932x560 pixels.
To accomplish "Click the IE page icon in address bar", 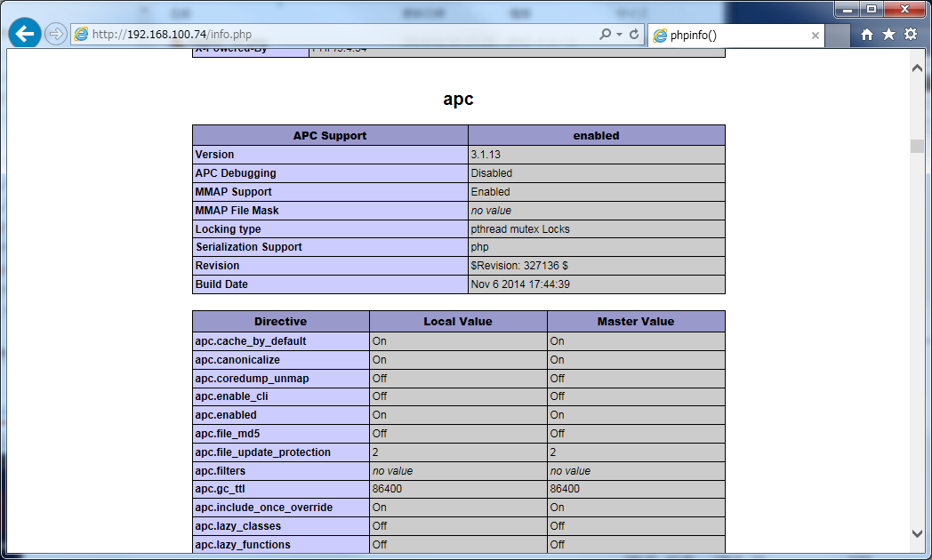I will click(x=82, y=35).
